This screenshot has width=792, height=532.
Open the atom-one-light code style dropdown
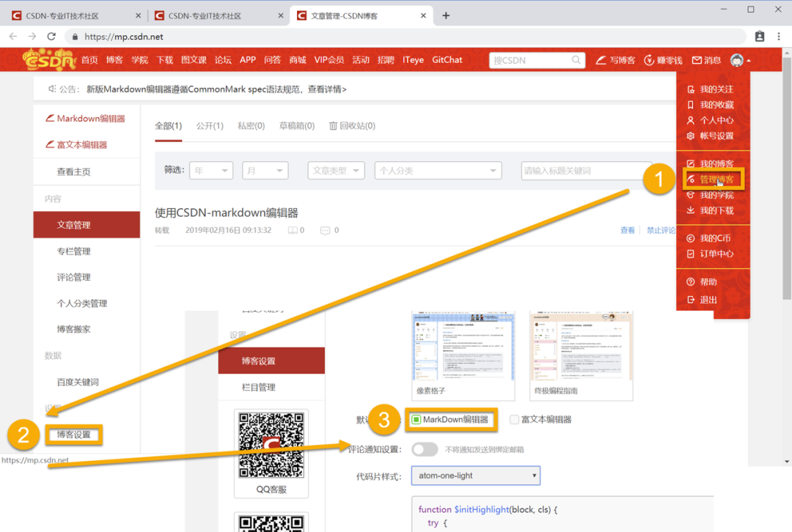coord(475,476)
